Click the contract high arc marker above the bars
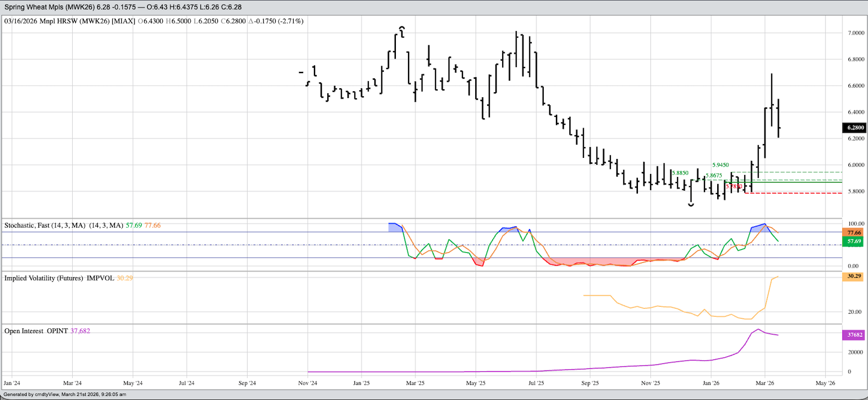The width and height of the screenshot is (868, 400). [x=401, y=28]
